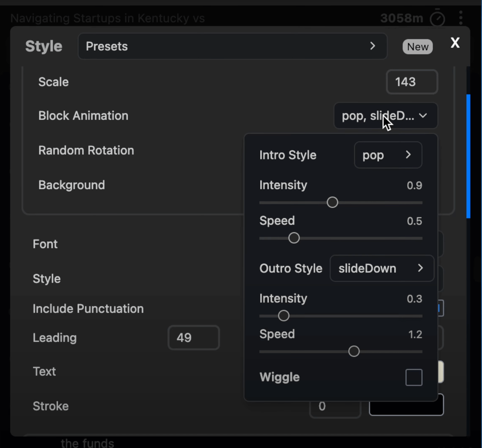This screenshot has height=448, width=482.
Task: Click the intro Speed slider handle
Action: pyautogui.click(x=294, y=238)
